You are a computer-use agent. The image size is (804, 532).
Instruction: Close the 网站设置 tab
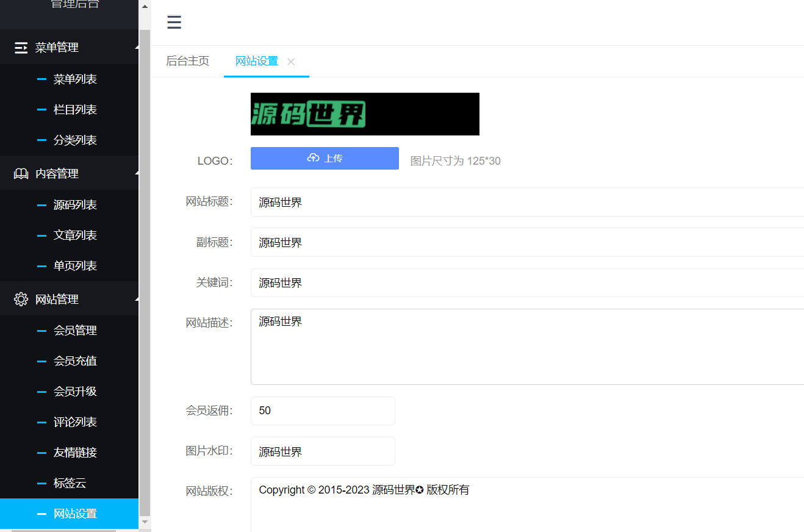coord(291,62)
